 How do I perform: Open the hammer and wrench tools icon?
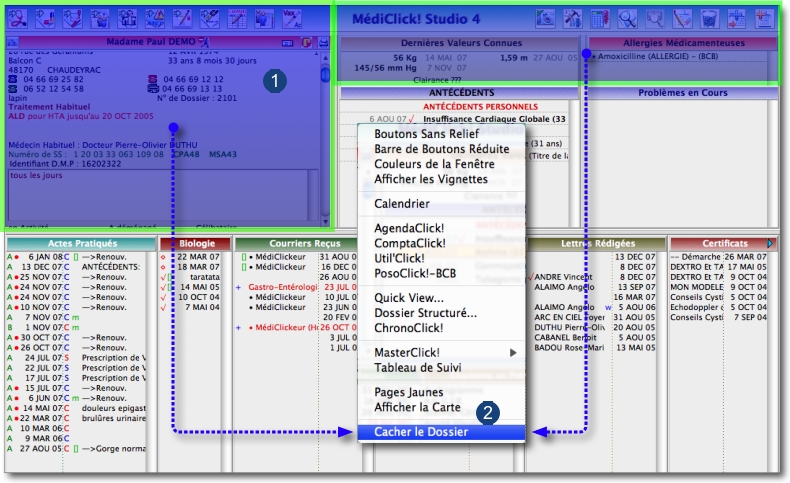[x=573, y=19]
